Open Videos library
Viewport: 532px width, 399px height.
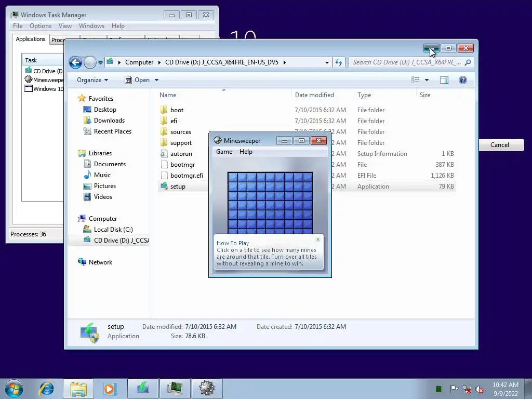click(103, 197)
